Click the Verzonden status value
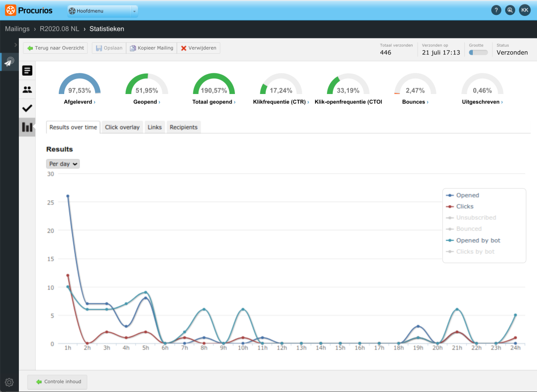 tap(512, 52)
